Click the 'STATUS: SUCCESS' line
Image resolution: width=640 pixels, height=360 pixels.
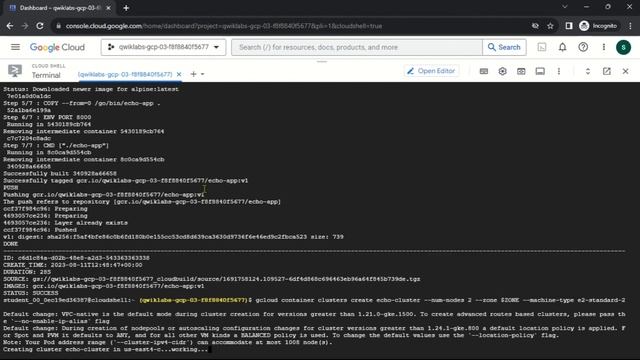31,293
